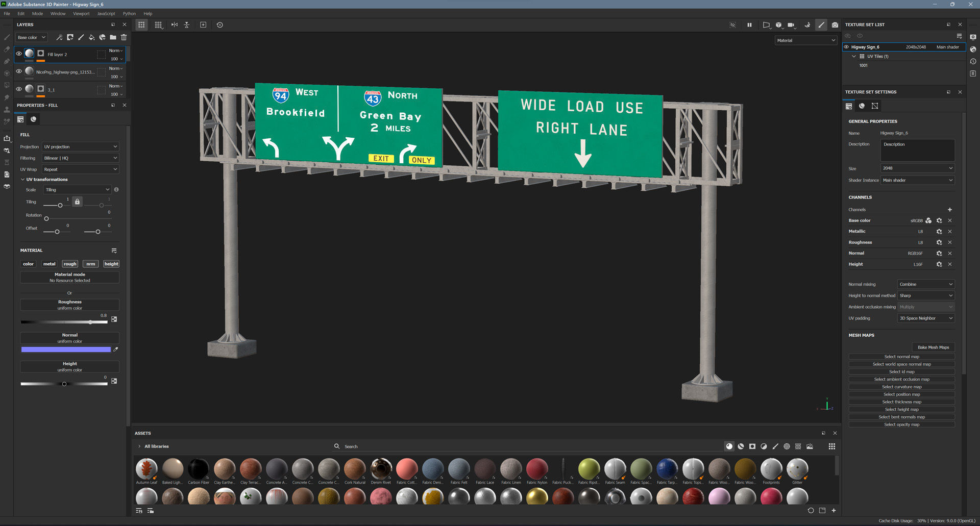Open the Python menu
This screenshot has height=526, width=980.
click(129, 14)
